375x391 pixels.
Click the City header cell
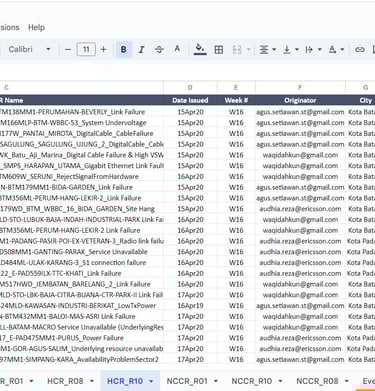360,100
